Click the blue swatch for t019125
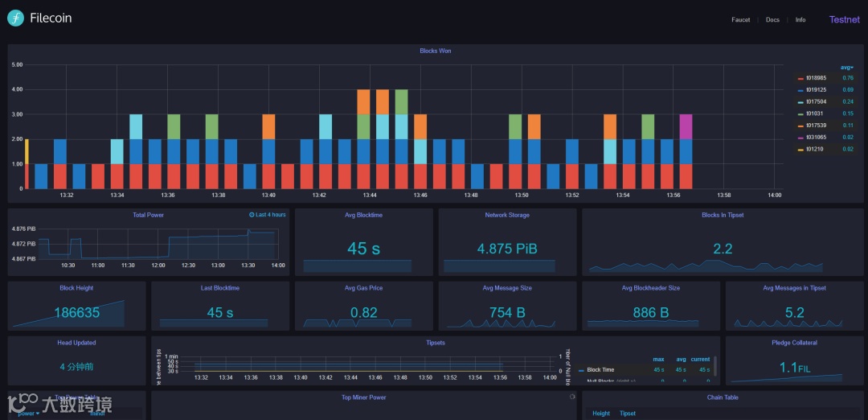 800,90
